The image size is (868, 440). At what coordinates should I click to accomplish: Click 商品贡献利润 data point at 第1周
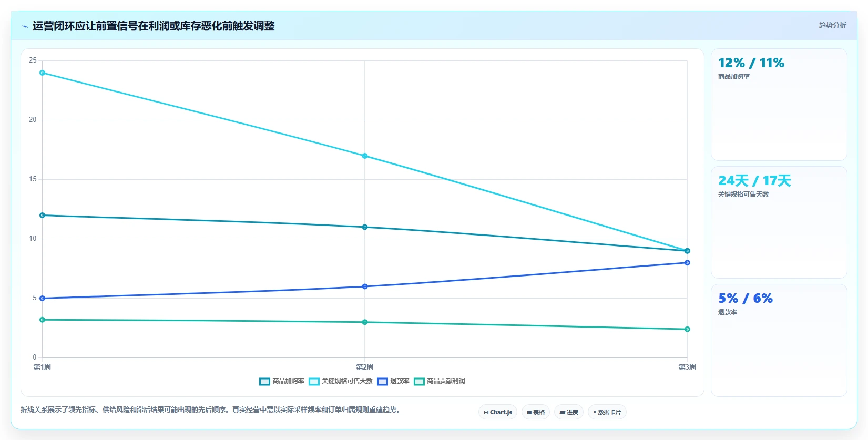(x=43, y=320)
